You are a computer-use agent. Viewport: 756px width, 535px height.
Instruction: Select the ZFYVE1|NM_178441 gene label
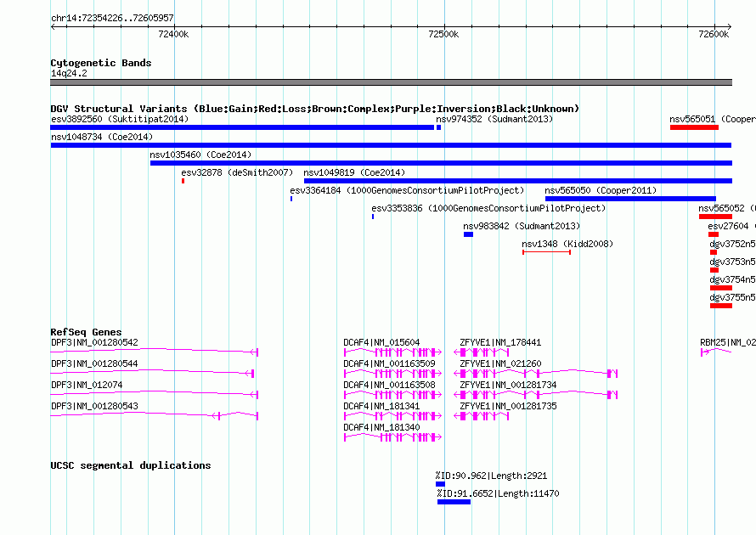tap(500, 343)
